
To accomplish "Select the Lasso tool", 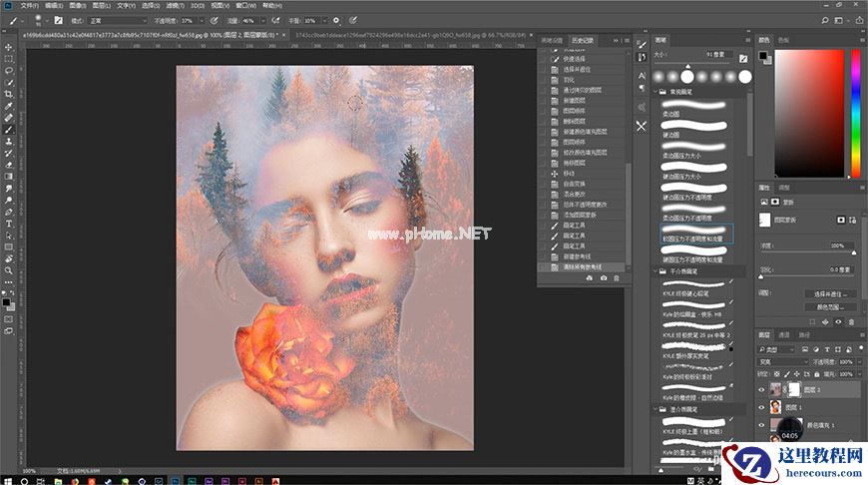I will pyautogui.click(x=8, y=70).
